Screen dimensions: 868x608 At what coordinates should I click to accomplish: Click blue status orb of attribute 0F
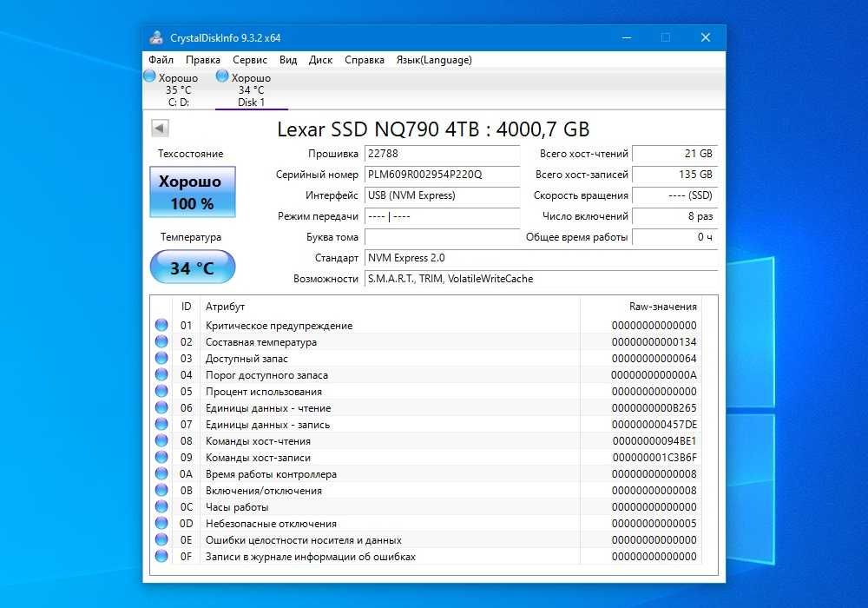pos(161,557)
